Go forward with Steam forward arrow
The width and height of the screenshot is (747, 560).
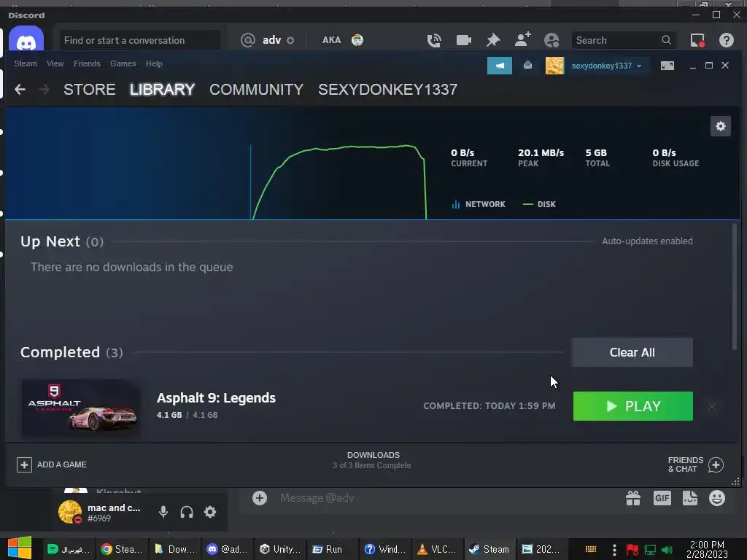click(x=44, y=89)
